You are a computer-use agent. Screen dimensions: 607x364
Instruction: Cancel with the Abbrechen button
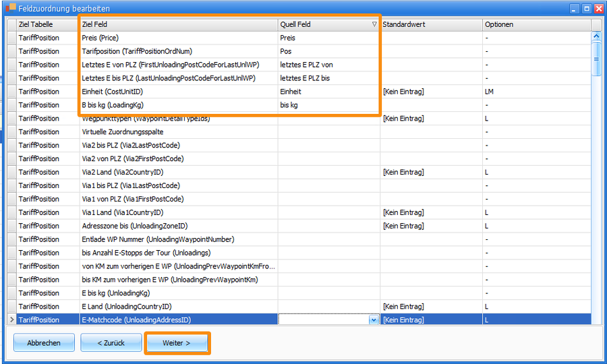tap(44, 343)
